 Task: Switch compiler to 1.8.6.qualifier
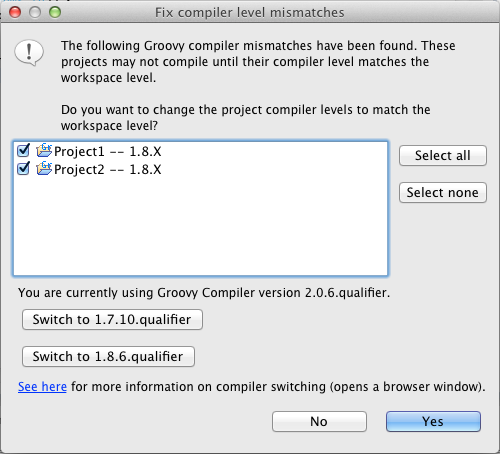[108, 356]
